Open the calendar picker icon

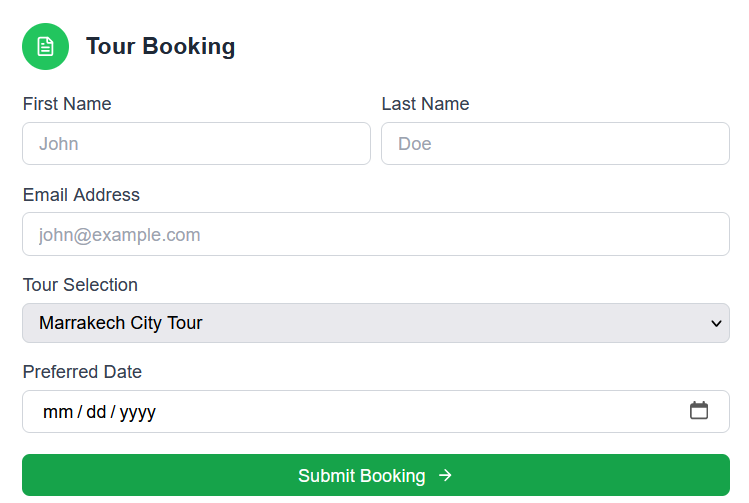(699, 411)
